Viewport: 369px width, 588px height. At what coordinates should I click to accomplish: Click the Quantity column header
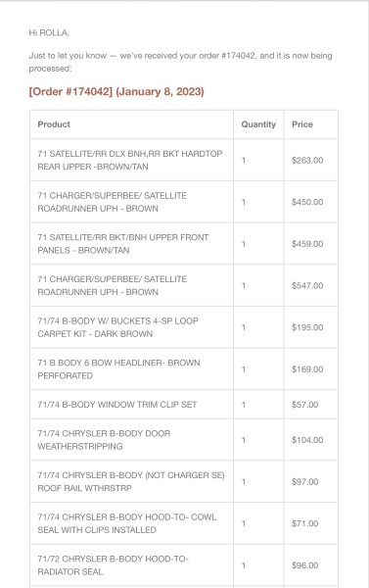pos(258,124)
